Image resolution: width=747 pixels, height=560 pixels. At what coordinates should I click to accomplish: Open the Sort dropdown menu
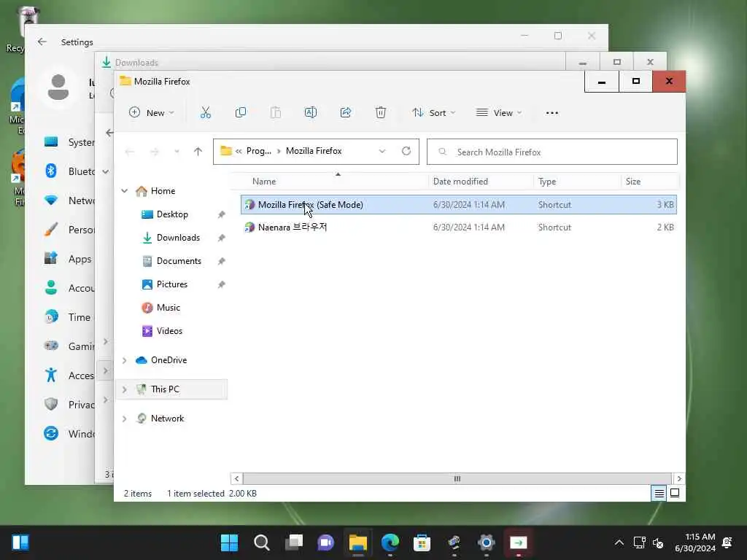[x=433, y=113]
